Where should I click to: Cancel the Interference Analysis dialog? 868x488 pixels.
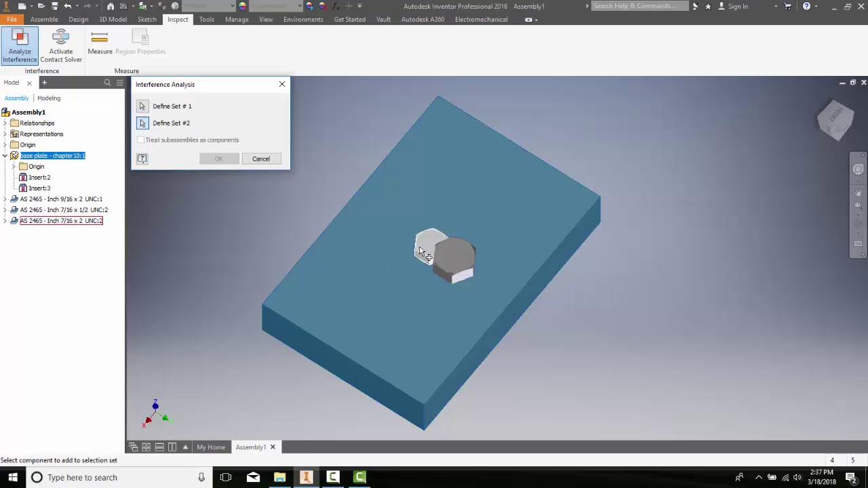(x=261, y=159)
